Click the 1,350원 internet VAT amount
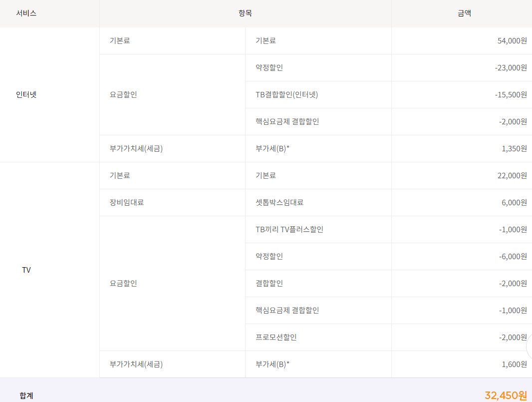 [x=514, y=148]
